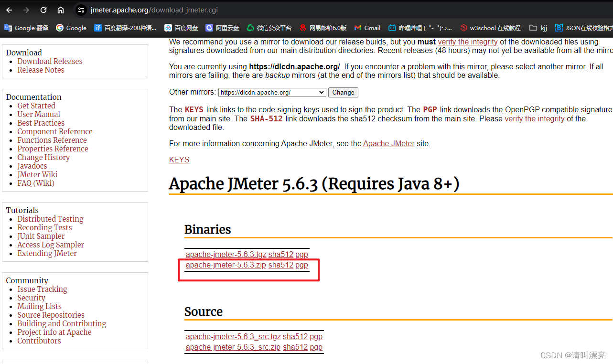Open the Gmail bookmark
Screen dimensions: 613x364
[x=367, y=28]
